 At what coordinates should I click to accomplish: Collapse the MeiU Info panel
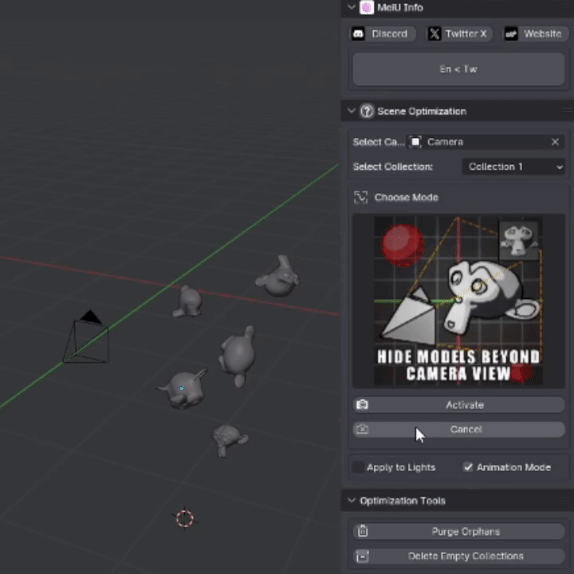click(x=351, y=7)
